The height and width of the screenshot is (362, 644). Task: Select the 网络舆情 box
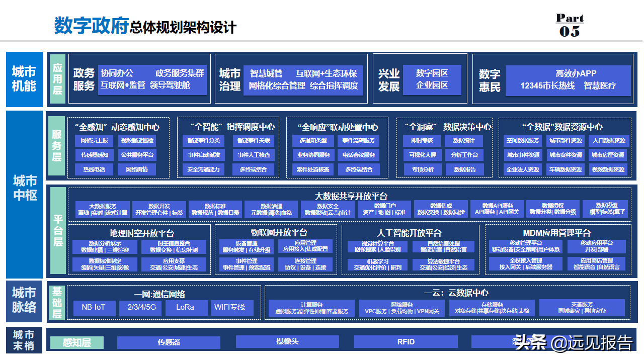[137, 169]
